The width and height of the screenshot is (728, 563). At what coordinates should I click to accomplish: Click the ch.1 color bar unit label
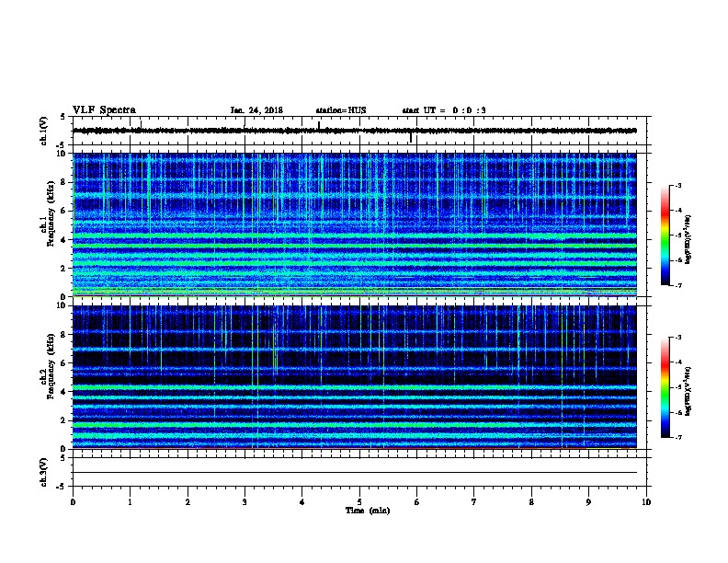pyautogui.click(x=688, y=240)
